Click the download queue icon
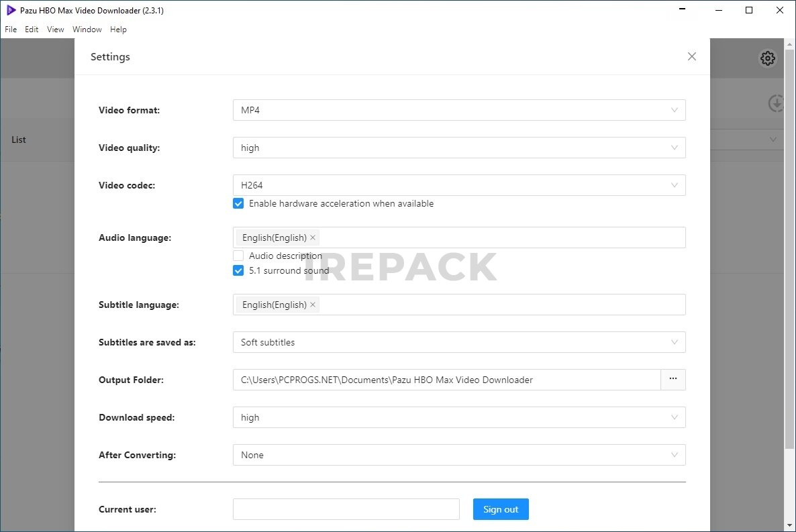796x532 pixels. 776,103
